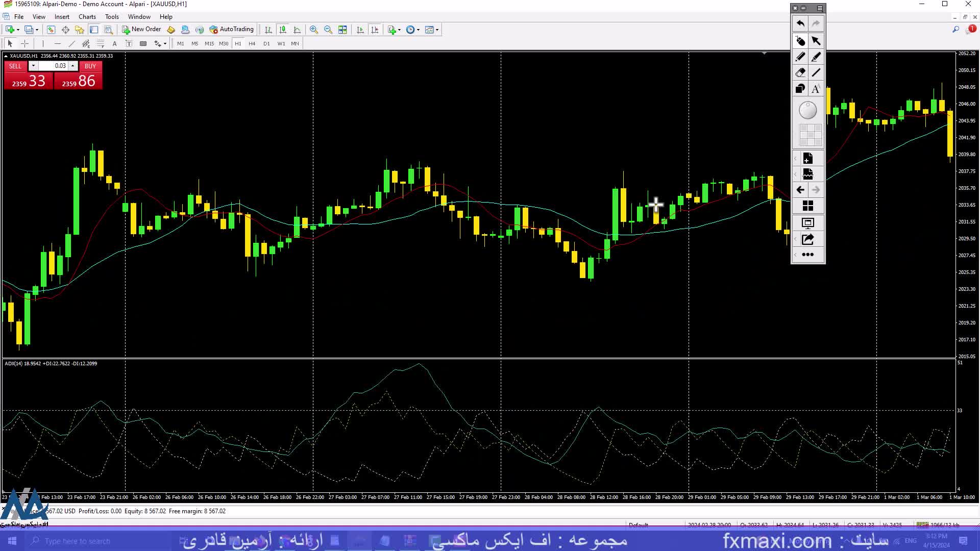The image size is (980, 551).
Task: Toggle the chart auto scroll button
Action: point(360,30)
